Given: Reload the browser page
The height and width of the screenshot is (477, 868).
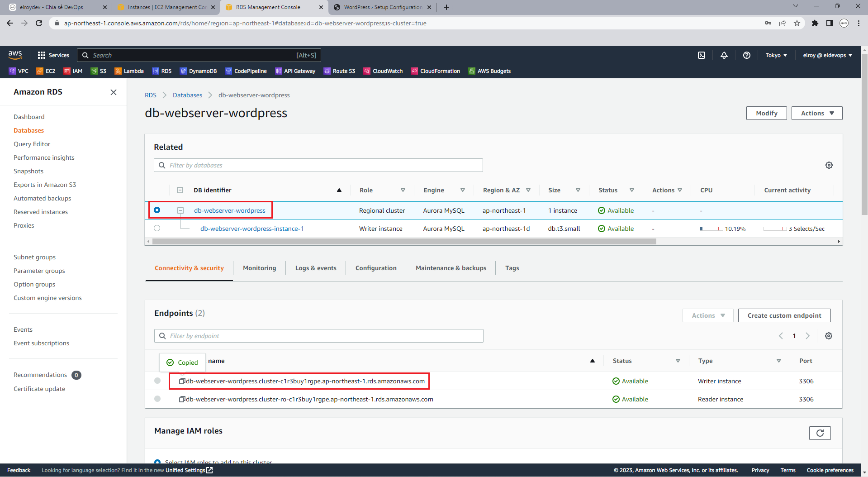Looking at the screenshot, I should (39, 23).
